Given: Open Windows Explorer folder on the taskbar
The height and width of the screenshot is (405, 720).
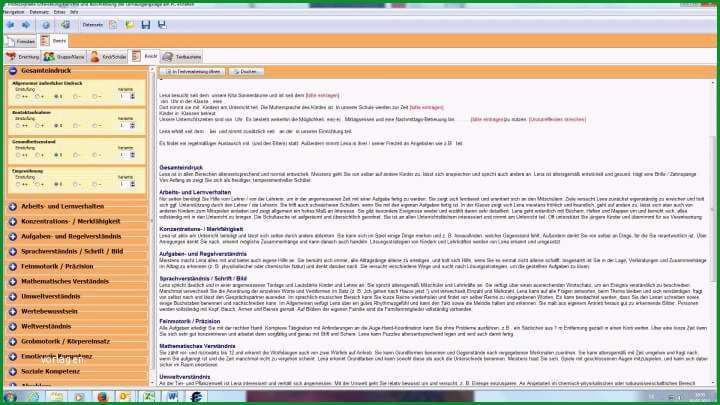Looking at the screenshot, I should (x=56, y=397).
